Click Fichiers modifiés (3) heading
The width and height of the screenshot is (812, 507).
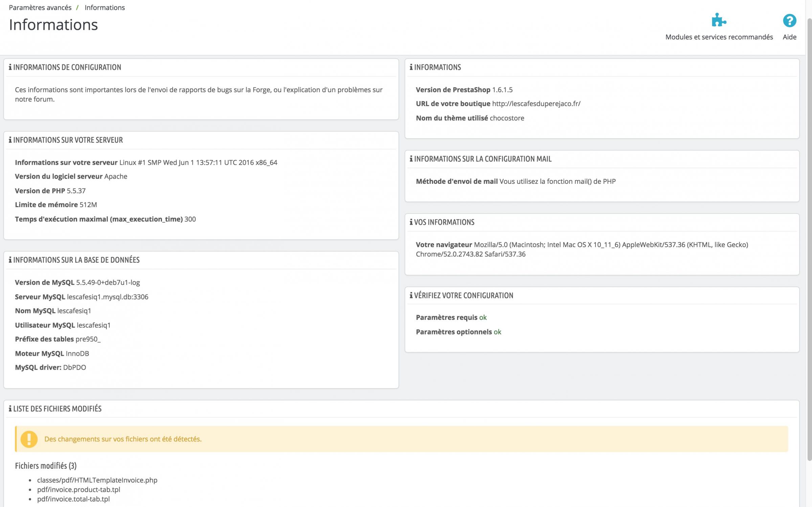click(46, 466)
